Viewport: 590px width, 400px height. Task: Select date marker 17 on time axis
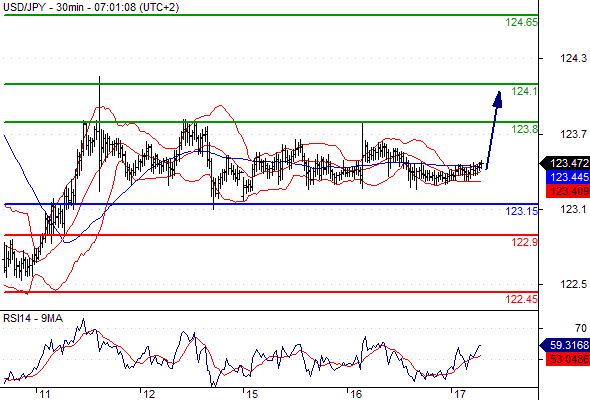(x=459, y=394)
